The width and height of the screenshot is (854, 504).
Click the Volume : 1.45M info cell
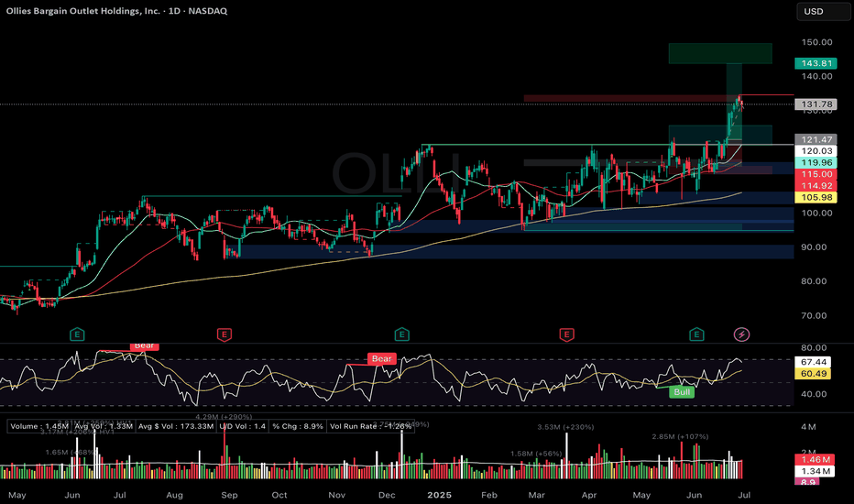pyautogui.click(x=39, y=426)
